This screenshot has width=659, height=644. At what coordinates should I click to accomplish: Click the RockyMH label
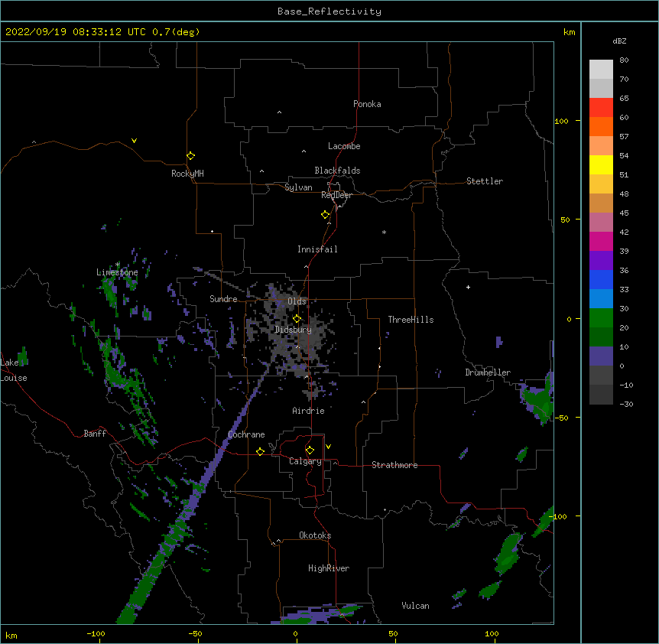click(187, 173)
